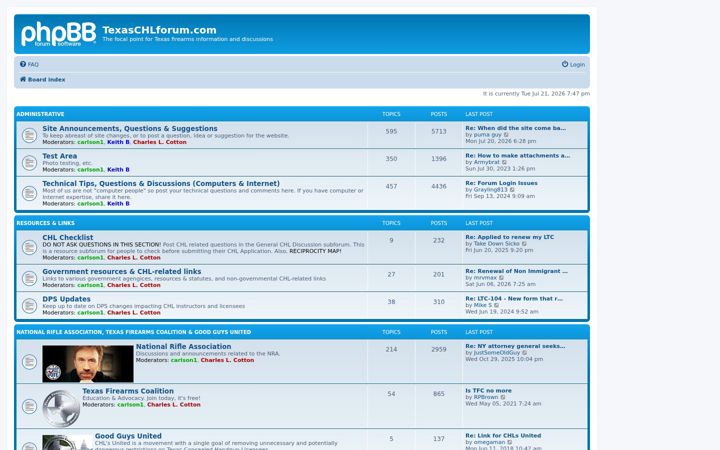Image resolution: width=720 pixels, height=450 pixels.
Task: Open last post Re: When did the site come ba…
Action: coord(516,128)
